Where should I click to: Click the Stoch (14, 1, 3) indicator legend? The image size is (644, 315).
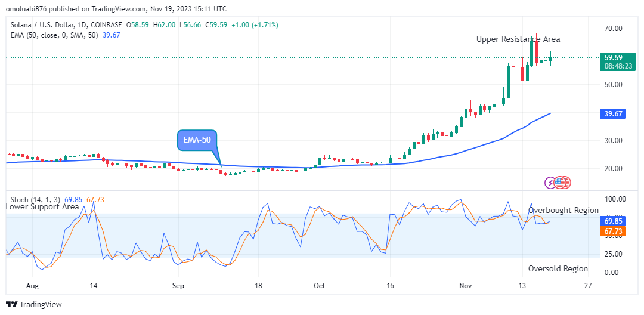tap(36, 200)
